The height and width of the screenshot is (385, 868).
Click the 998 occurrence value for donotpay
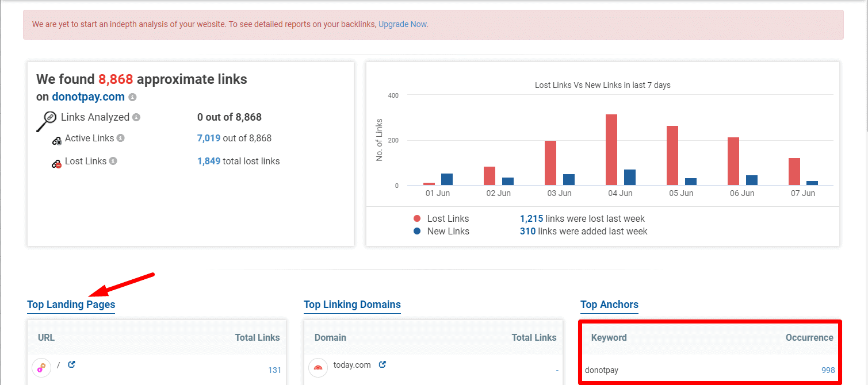(828, 370)
